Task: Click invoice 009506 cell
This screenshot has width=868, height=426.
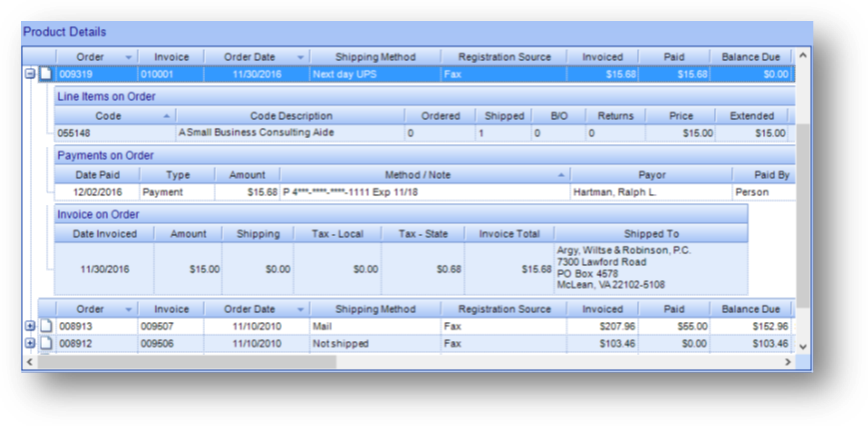Action: coord(171,344)
